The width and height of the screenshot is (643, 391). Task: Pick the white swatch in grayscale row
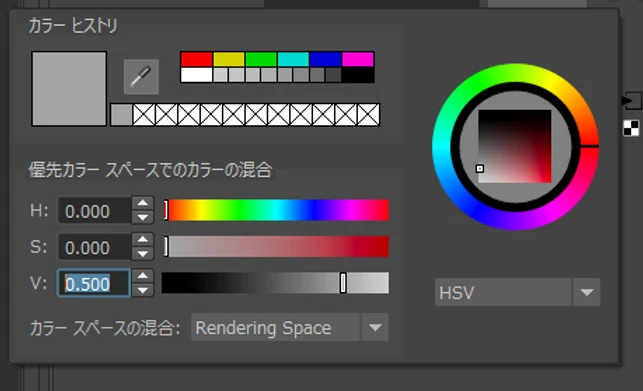point(196,75)
